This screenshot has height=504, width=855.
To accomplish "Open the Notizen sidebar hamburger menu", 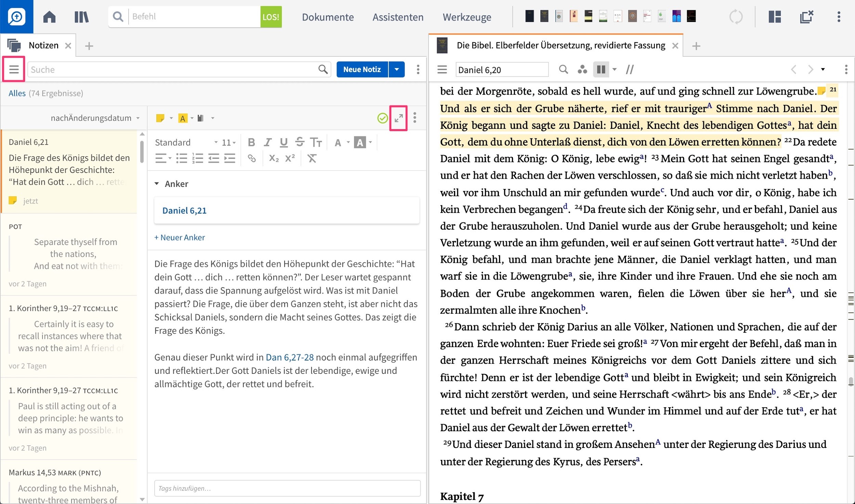I will tap(14, 69).
